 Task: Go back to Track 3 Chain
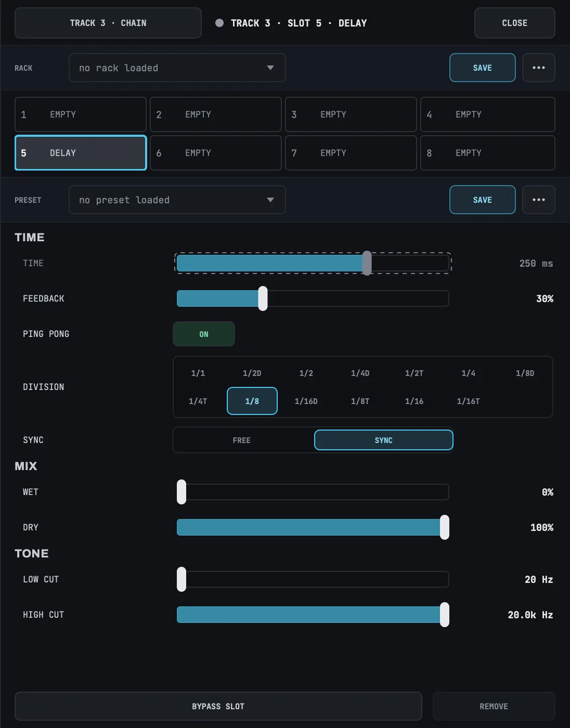coord(108,23)
